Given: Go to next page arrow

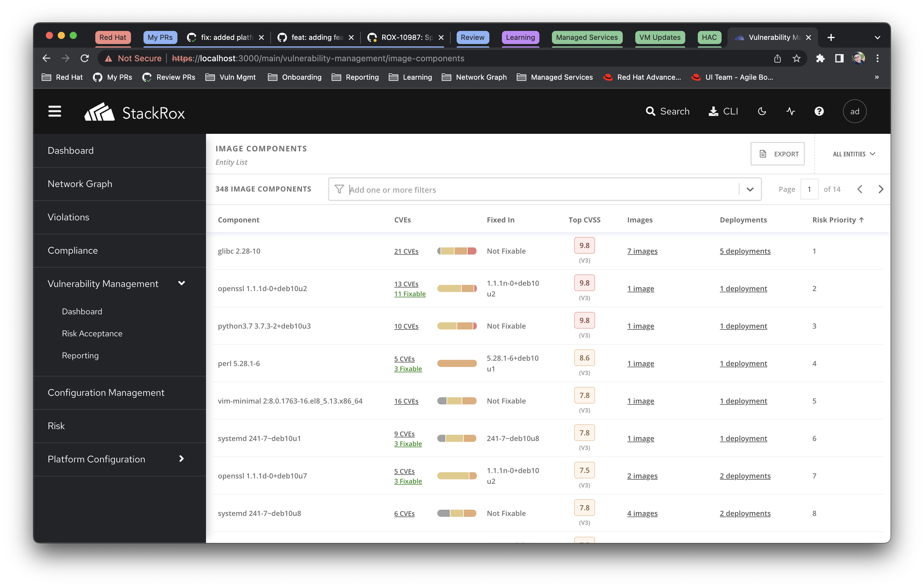Looking at the screenshot, I should [881, 189].
